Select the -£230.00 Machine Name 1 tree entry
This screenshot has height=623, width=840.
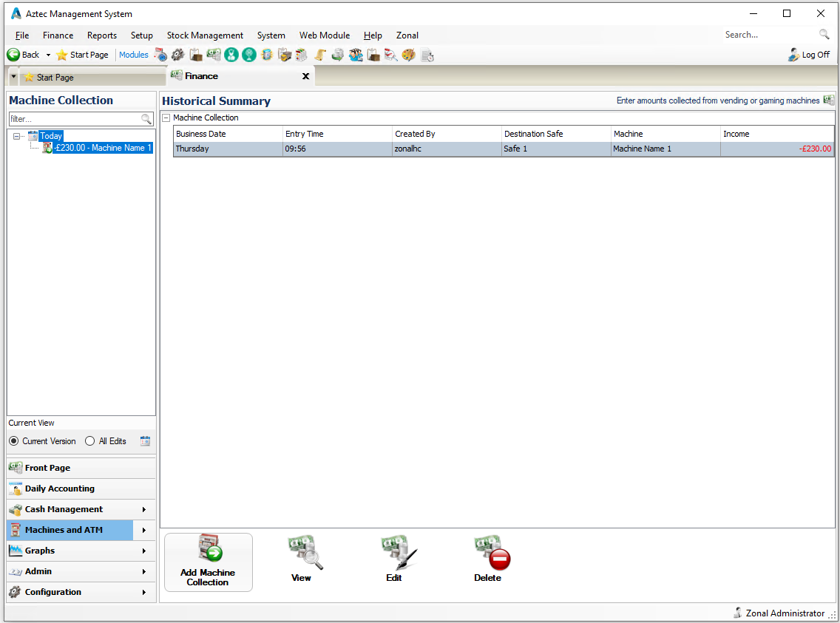tap(103, 148)
